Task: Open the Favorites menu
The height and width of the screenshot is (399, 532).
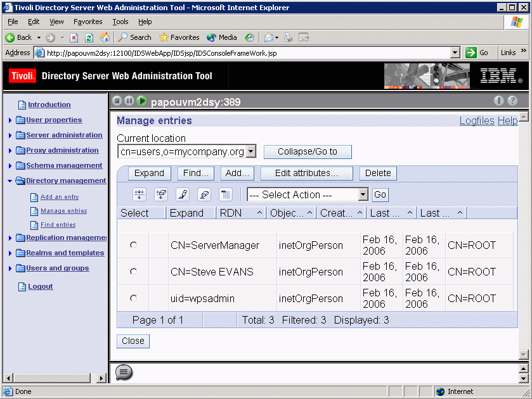Action: [x=88, y=22]
